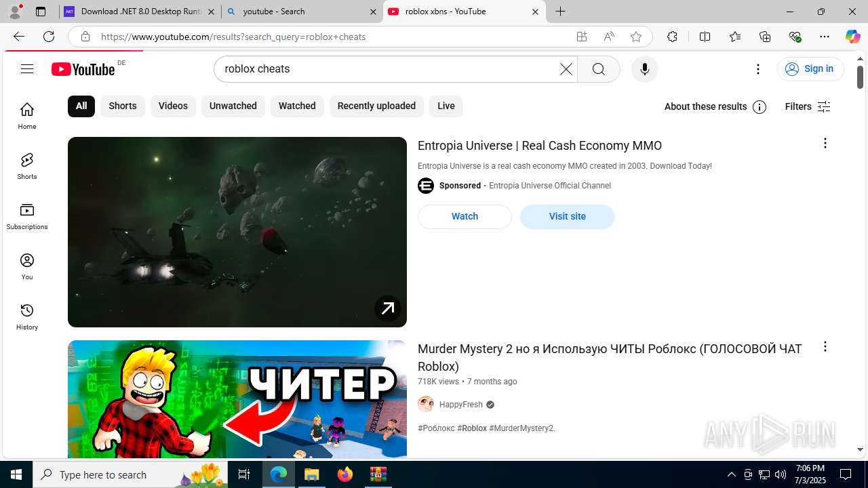868x488 pixels.
Task: Open Shorts in the sidebar
Action: tap(27, 166)
